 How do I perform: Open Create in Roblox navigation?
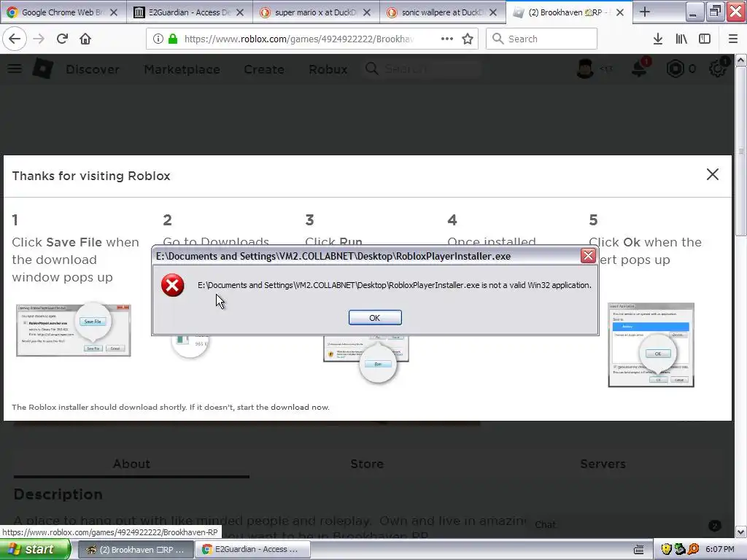[264, 69]
